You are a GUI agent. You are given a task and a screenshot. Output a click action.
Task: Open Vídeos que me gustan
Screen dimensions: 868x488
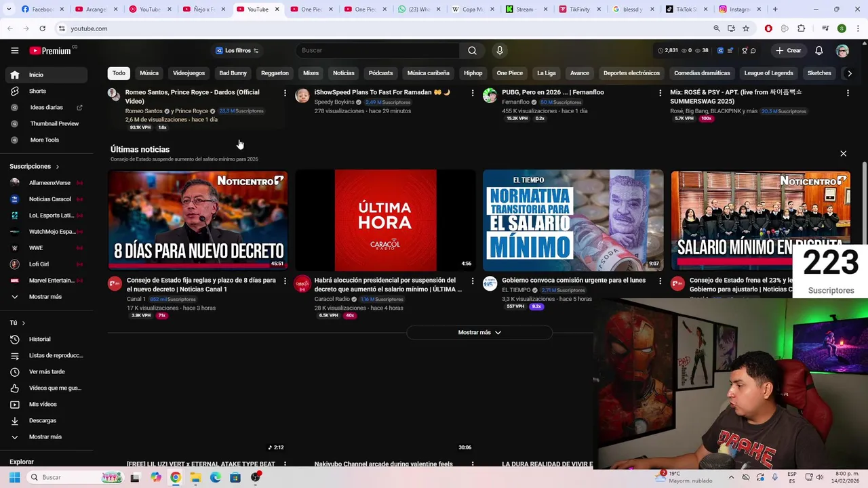point(45,388)
